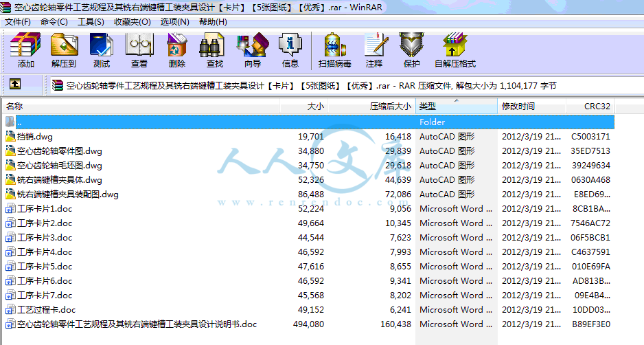Screen dimensions: 644x345
Task: Show archive 信息 (Info)
Action: tap(290, 49)
